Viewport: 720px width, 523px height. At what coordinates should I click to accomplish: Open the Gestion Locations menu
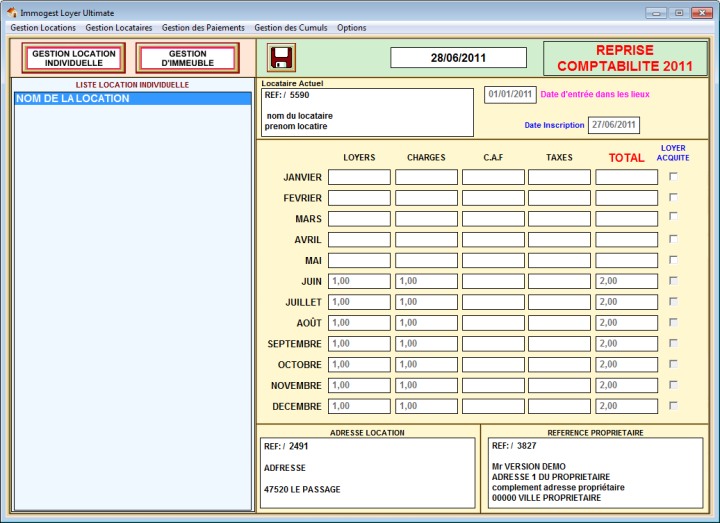click(x=43, y=28)
